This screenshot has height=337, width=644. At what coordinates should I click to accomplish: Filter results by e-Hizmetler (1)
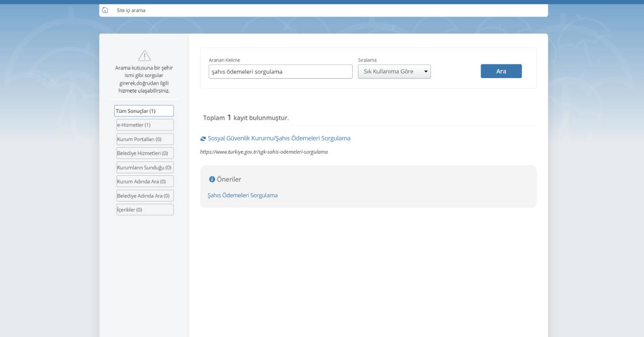click(145, 125)
